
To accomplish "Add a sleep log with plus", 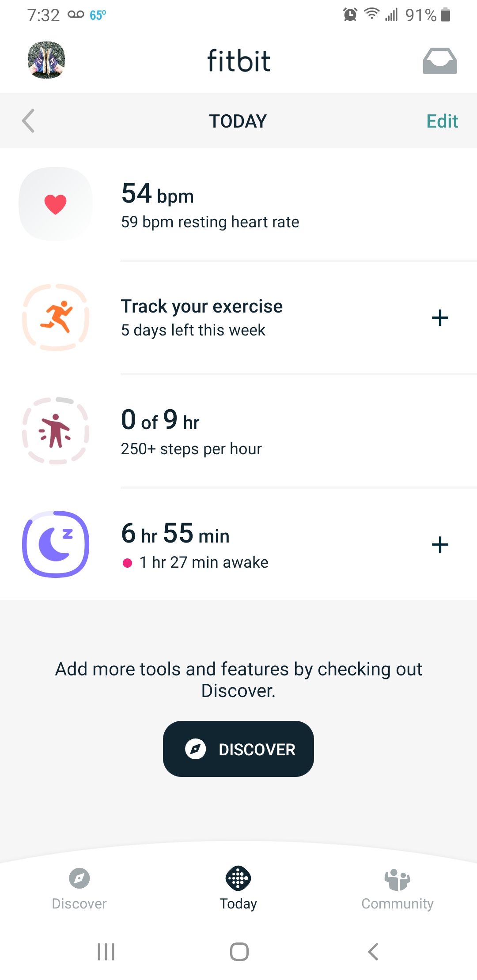I will (x=439, y=544).
